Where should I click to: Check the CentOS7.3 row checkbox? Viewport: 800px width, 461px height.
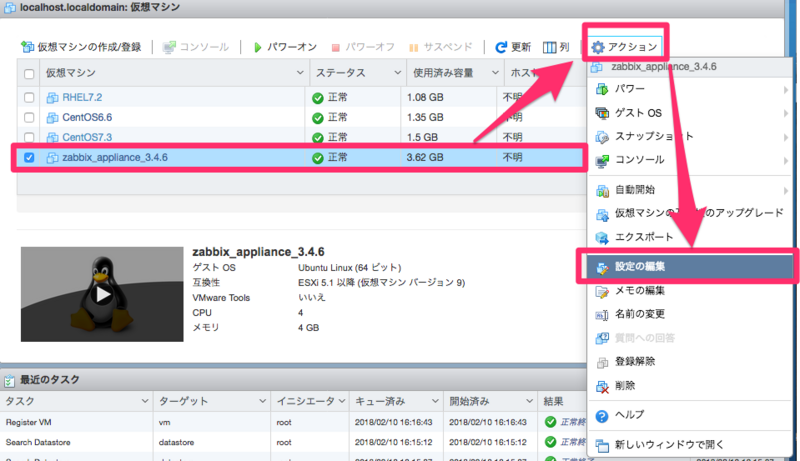[x=29, y=137]
